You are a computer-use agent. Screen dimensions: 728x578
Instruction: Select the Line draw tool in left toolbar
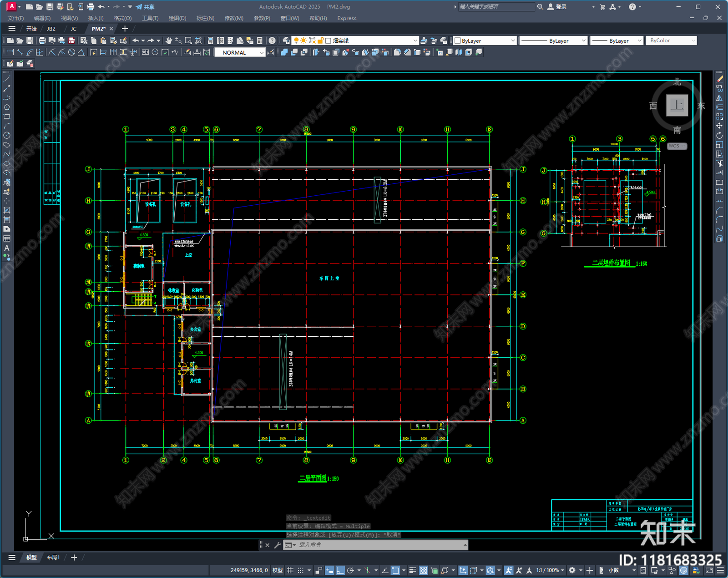click(x=7, y=79)
